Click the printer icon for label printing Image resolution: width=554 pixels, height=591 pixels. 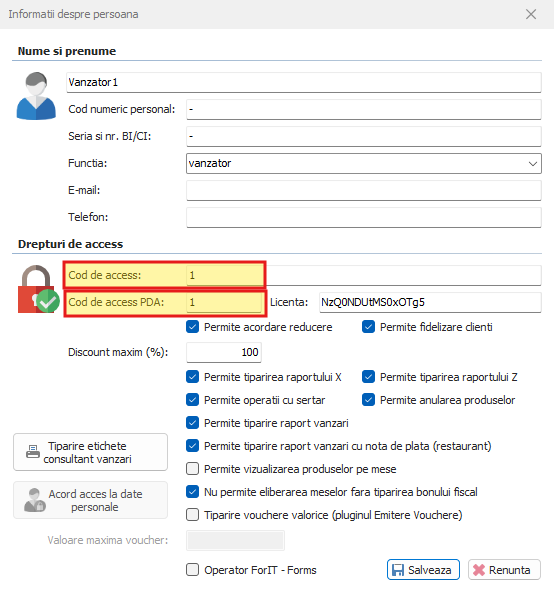point(33,452)
